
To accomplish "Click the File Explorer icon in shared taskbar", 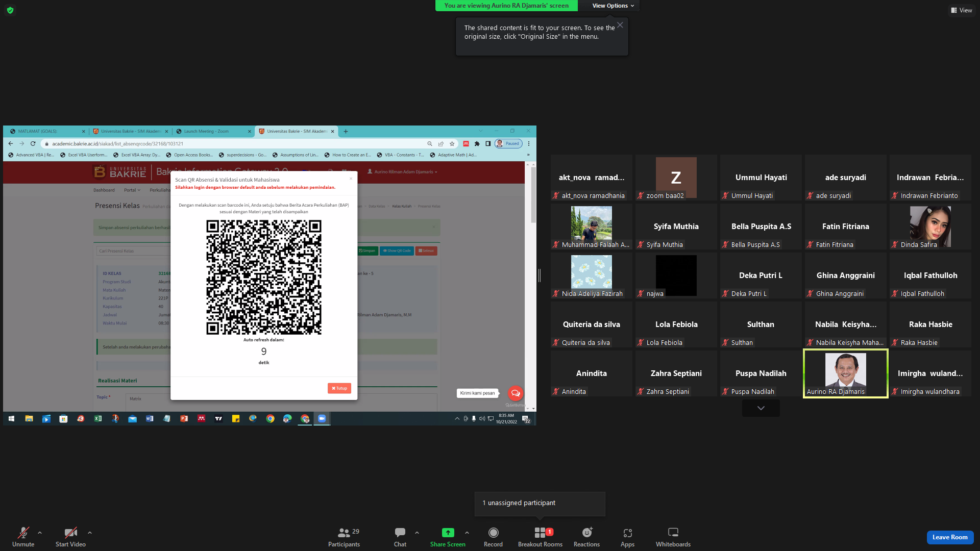I will 29,418.
